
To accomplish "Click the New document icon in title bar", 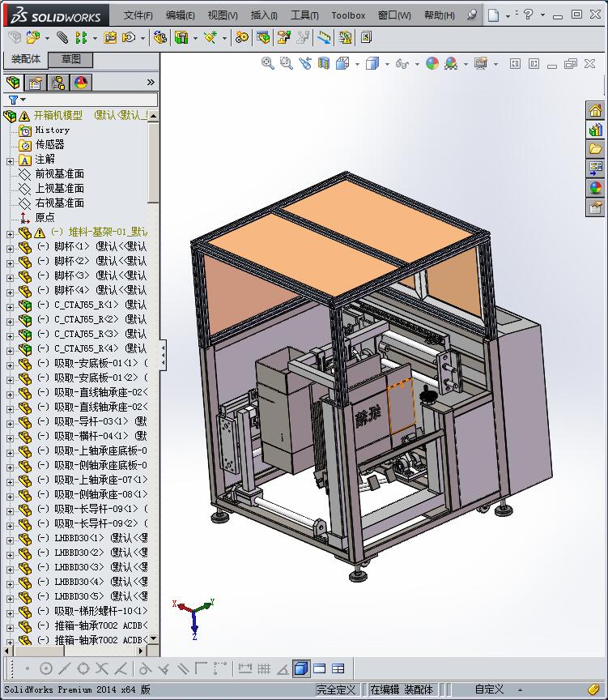I will pos(493,15).
